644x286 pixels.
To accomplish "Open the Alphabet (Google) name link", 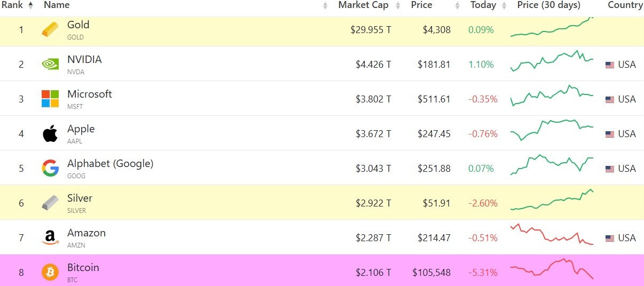I will [x=110, y=164].
